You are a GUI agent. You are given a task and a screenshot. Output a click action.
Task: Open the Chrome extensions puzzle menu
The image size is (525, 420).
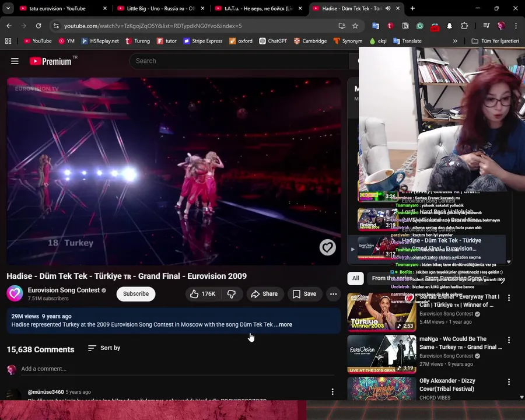pos(464,26)
